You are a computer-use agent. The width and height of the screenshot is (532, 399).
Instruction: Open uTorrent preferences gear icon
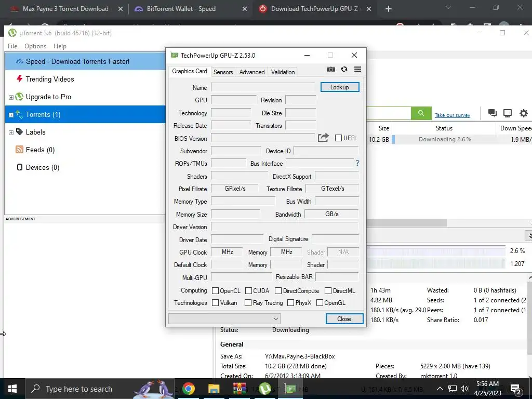click(x=524, y=113)
